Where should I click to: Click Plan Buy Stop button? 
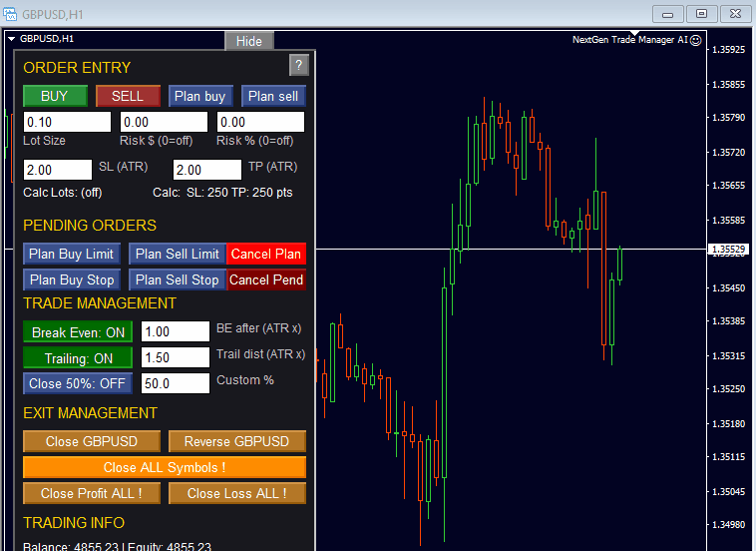[72, 279]
